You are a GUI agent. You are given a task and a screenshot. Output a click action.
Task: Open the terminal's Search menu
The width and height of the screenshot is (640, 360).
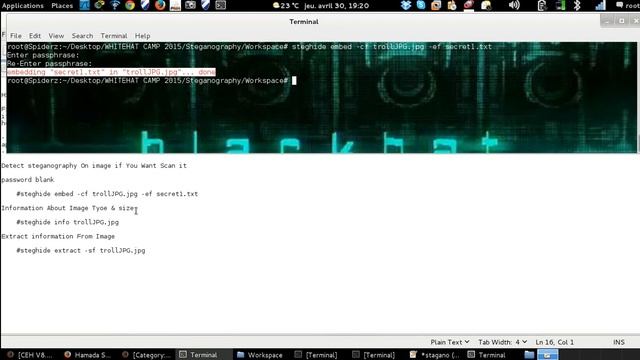[x=82, y=36]
